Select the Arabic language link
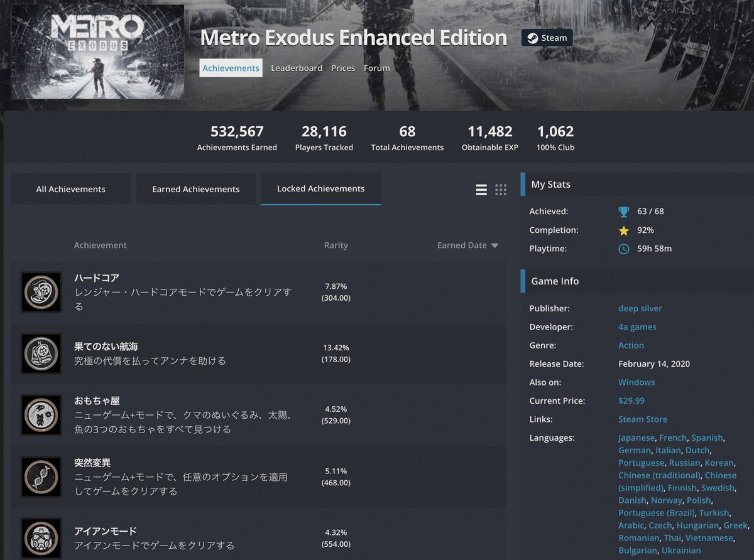The width and height of the screenshot is (754, 560). pos(631,525)
